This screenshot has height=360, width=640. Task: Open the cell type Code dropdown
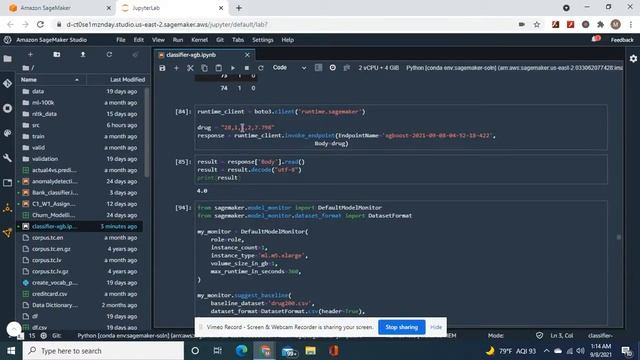click(x=289, y=68)
